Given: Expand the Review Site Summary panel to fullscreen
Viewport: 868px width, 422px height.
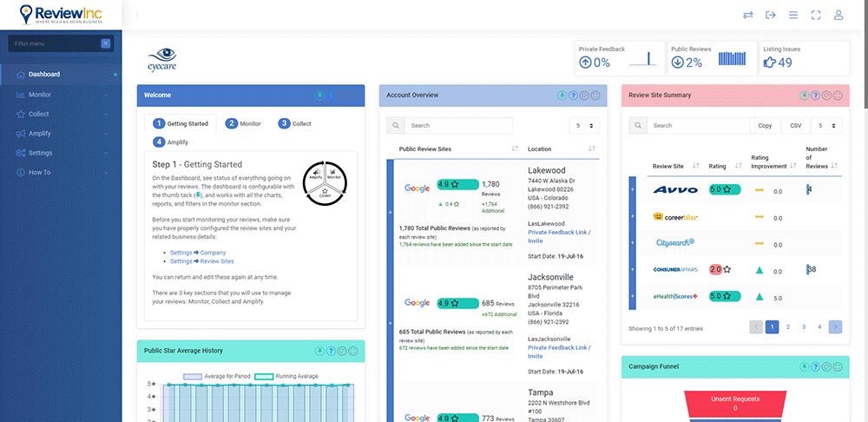Looking at the screenshot, I should coord(838,96).
